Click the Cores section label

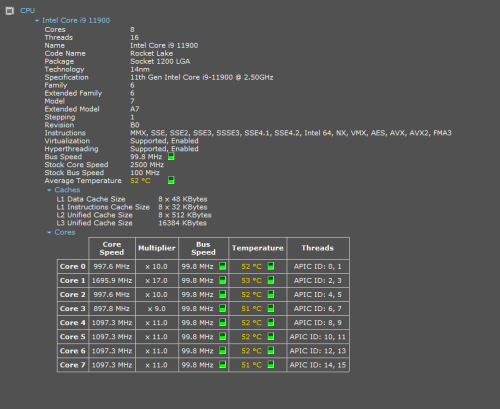tap(65, 232)
